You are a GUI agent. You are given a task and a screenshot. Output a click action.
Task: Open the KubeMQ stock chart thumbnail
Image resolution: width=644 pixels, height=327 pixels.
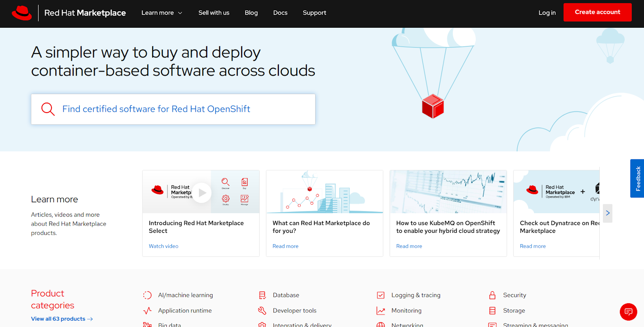click(448, 191)
